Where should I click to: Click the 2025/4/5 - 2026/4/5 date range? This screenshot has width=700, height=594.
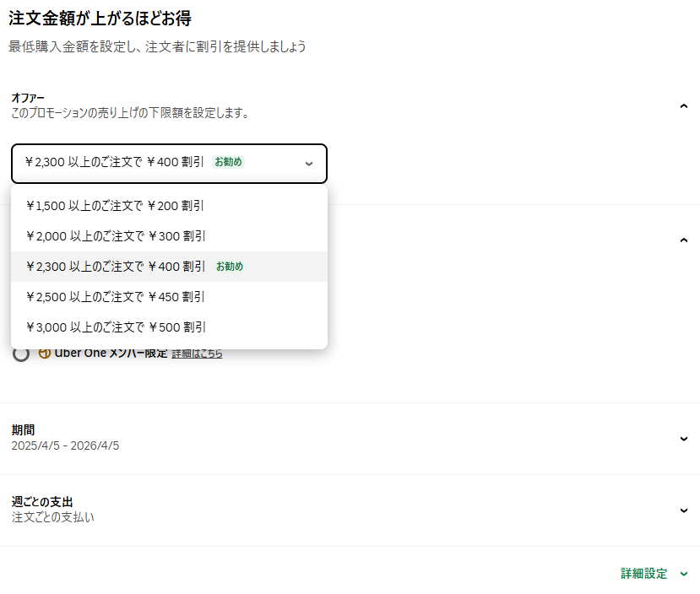tap(65, 447)
